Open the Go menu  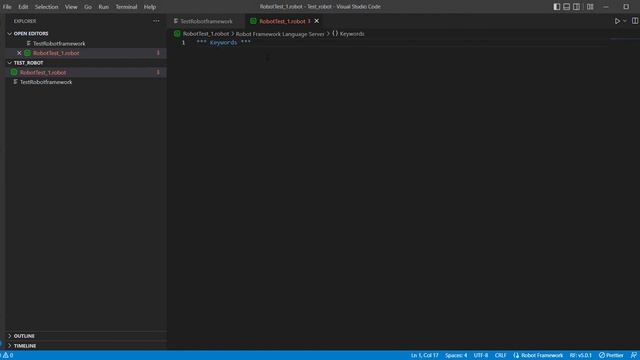88,7
